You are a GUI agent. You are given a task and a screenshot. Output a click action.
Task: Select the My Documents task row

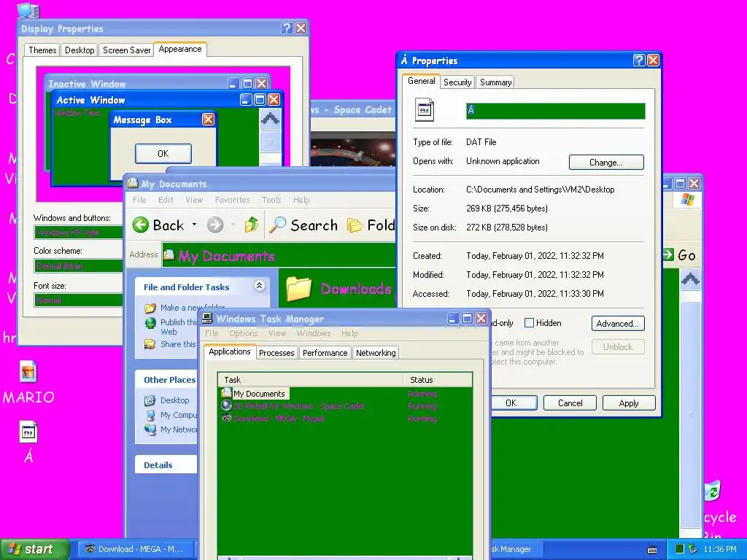pyautogui.click(x=345, y=394)
